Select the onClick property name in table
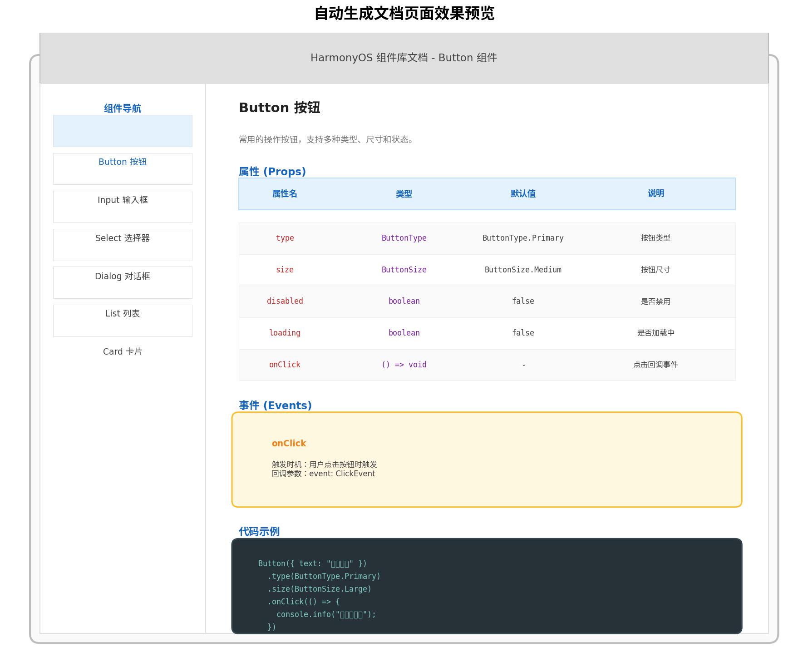The image size is (808, 672). (x=285, y=365)
